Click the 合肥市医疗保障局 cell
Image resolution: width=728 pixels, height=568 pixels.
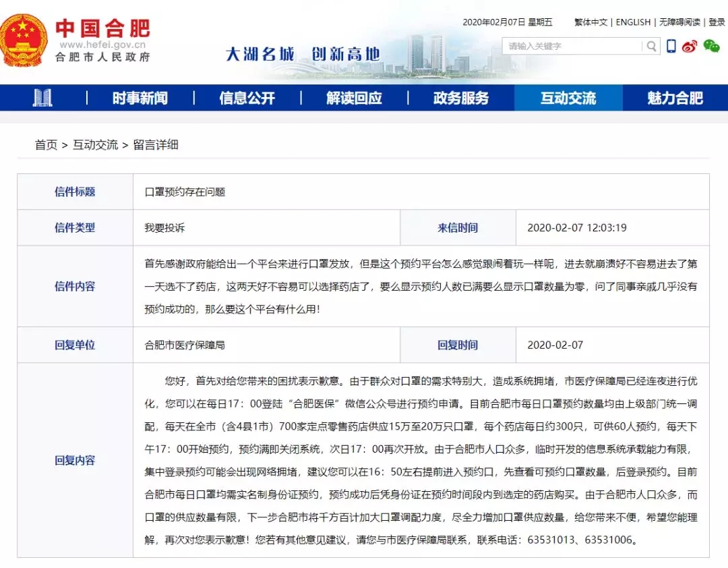point(266,345)
